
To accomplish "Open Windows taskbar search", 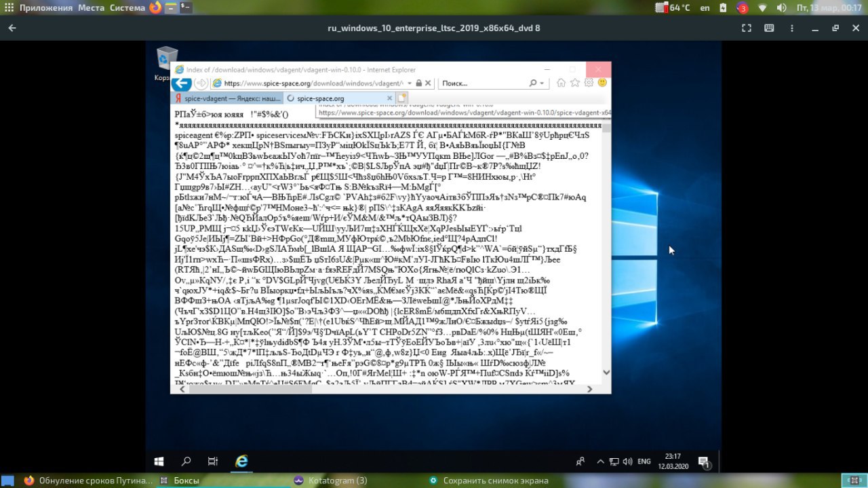I will coord(186,462).
